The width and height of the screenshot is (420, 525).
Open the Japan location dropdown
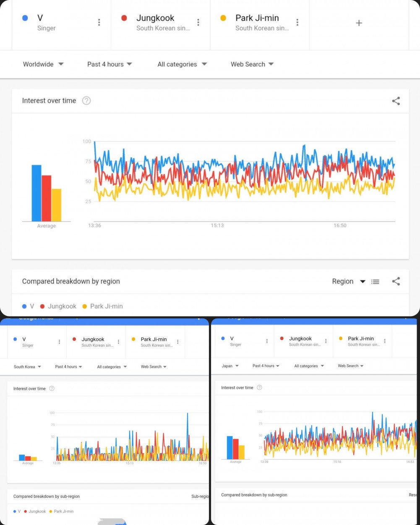pyautogui.click(x=230, y=366)
